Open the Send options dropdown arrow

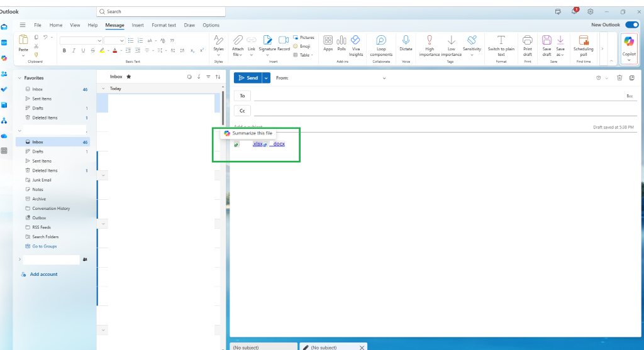[x=266, y=78]
